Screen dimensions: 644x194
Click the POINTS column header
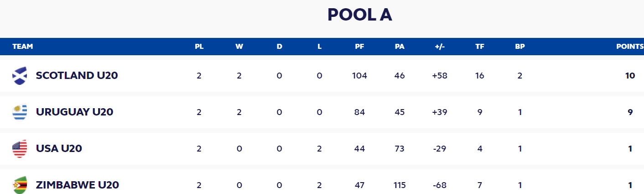[630, 47]
